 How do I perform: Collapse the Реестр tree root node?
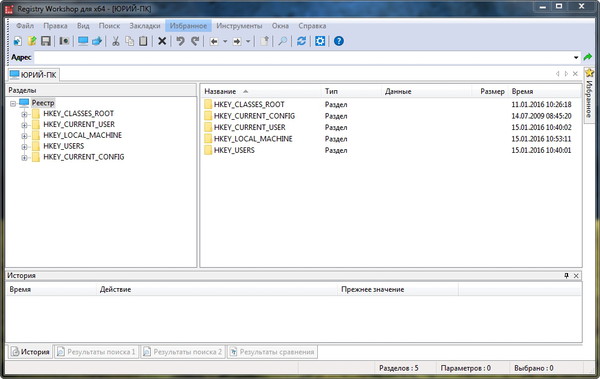(x=13, y=103)
